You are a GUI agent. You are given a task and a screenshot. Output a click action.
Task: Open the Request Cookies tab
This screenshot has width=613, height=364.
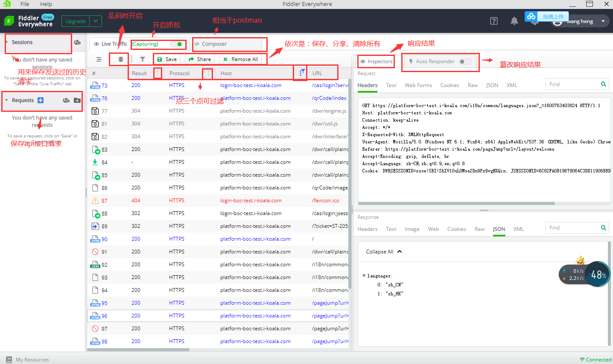450,85
